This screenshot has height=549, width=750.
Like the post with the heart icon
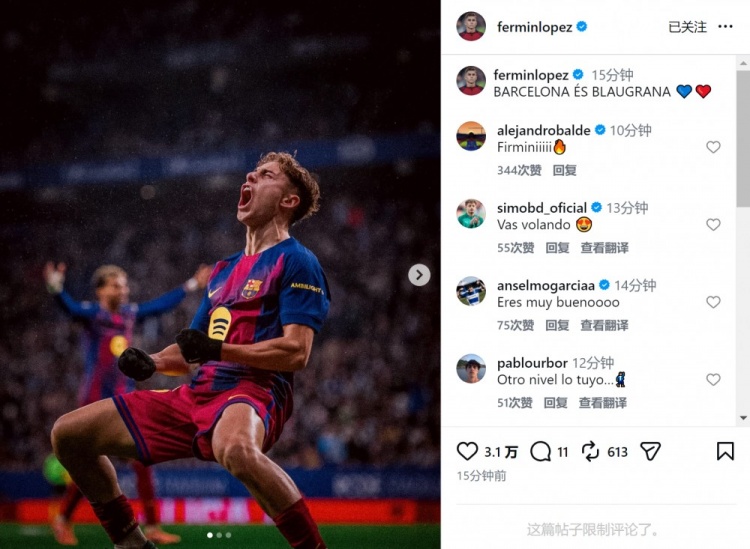[467, 451]
